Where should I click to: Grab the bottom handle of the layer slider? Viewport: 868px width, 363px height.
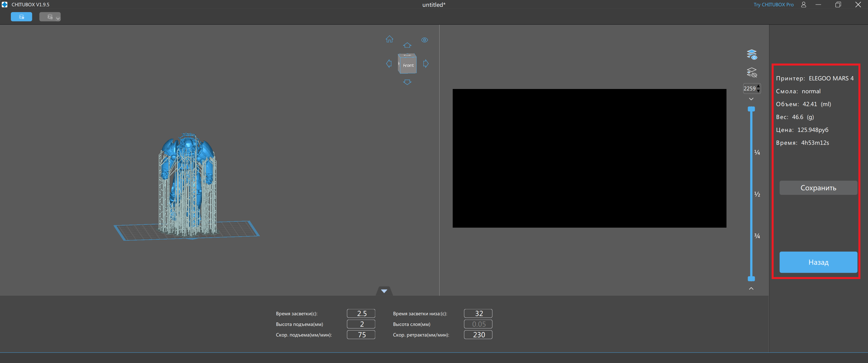click(751, 279)
